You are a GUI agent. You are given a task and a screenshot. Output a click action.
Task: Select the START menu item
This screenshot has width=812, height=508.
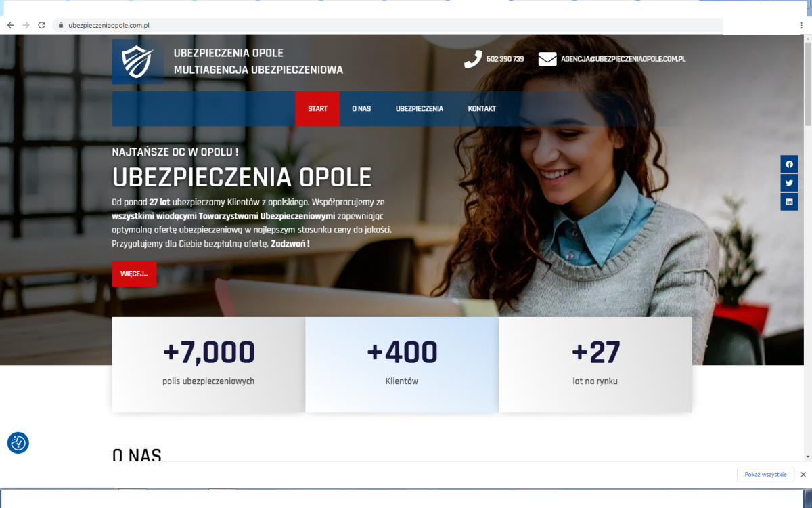coord(317,108)
